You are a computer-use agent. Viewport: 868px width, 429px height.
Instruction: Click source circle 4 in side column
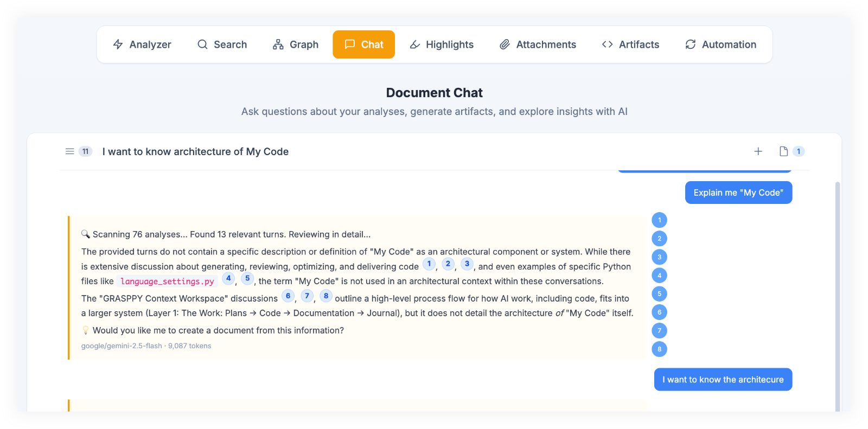pos(659,276)
